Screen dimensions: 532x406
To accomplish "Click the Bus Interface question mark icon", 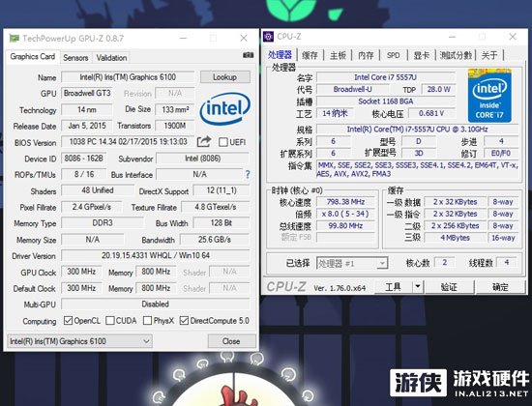I will click(248, 174).
